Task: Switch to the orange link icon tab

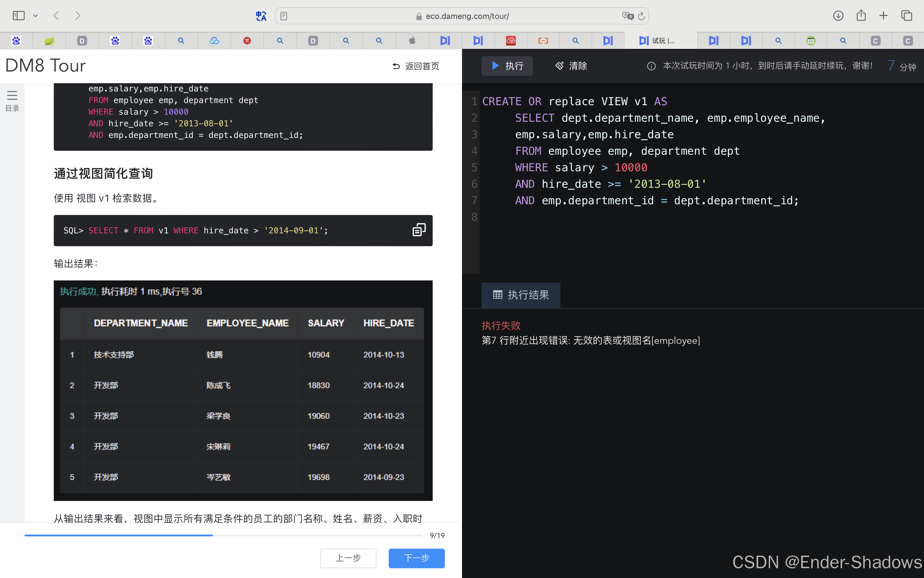Action: 543,40
